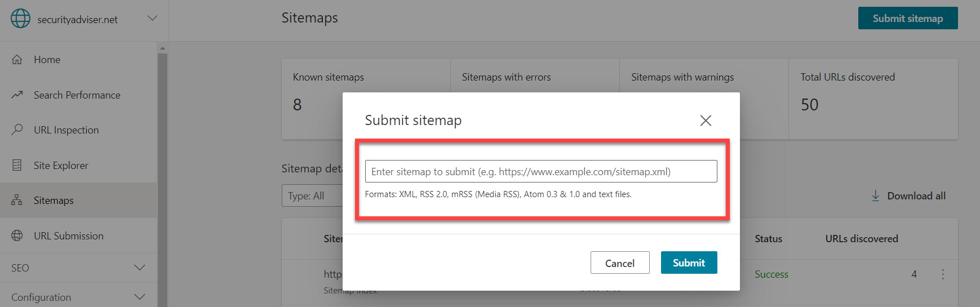Click the URL Submission globe icon
Screen dimensions: 980x307
point(17,235)
